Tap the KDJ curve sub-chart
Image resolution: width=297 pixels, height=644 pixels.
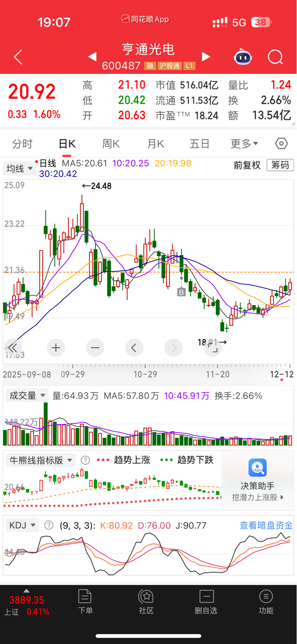pyautogui.click(x=148, y=554)
